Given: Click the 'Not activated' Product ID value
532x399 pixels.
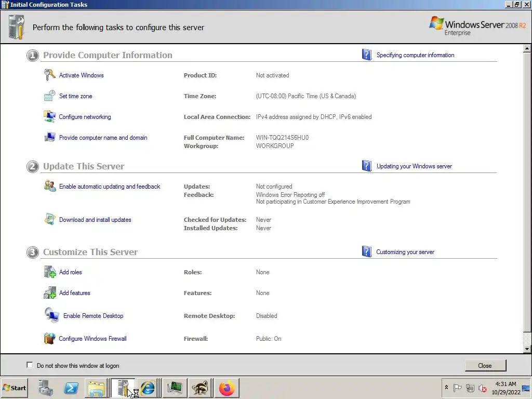Looking at the screenshot, I should pyautogui.click(x=272, y=75).
